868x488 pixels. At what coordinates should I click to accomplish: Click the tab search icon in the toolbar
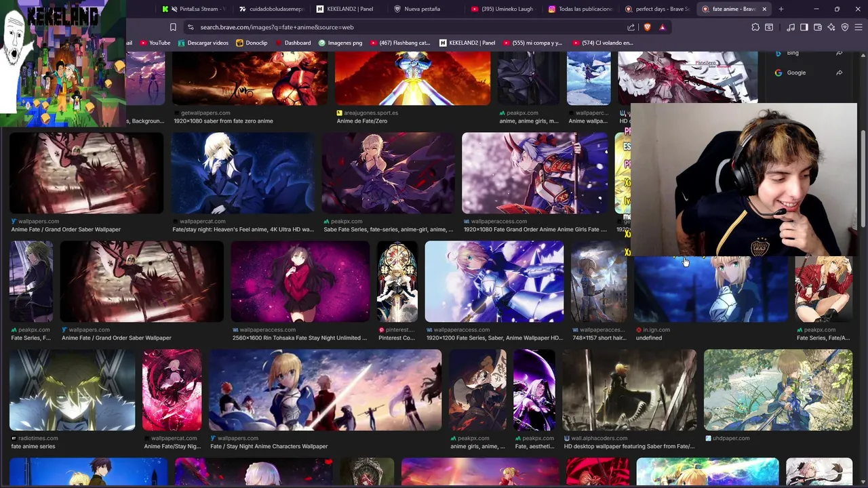(769, 27)
